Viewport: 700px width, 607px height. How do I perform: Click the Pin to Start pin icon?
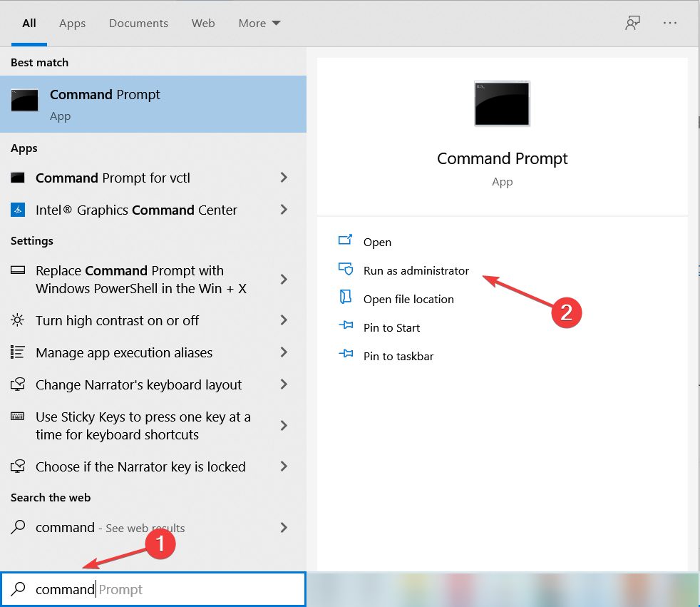coord(346,327)
